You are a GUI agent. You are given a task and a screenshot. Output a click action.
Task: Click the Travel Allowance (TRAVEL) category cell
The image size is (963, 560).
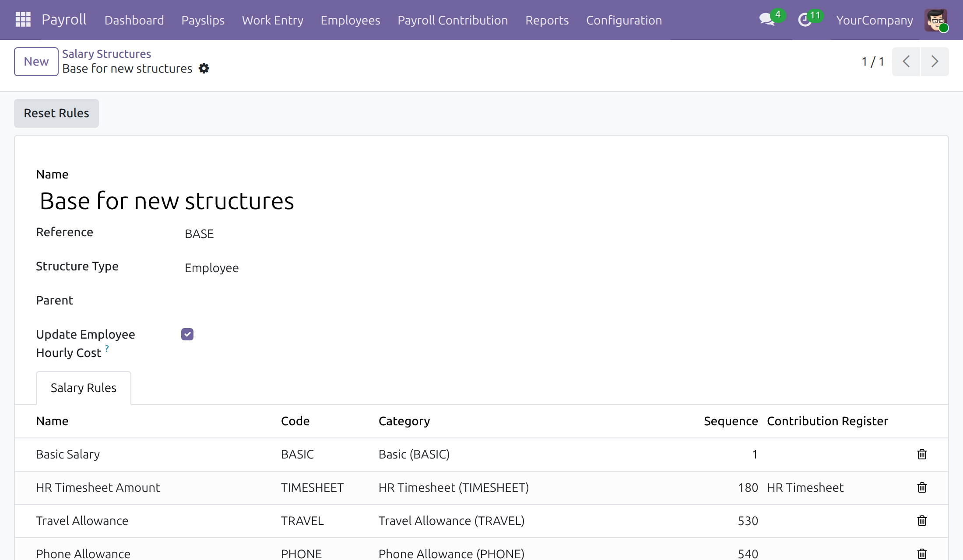coord(451,521)
